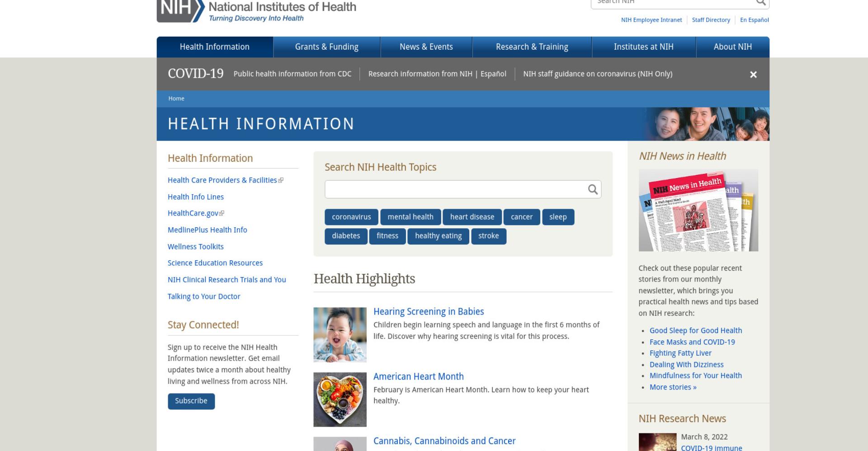Open Science Education Resources
Viewport: 868px width, 451px height.
coord(215,263)
